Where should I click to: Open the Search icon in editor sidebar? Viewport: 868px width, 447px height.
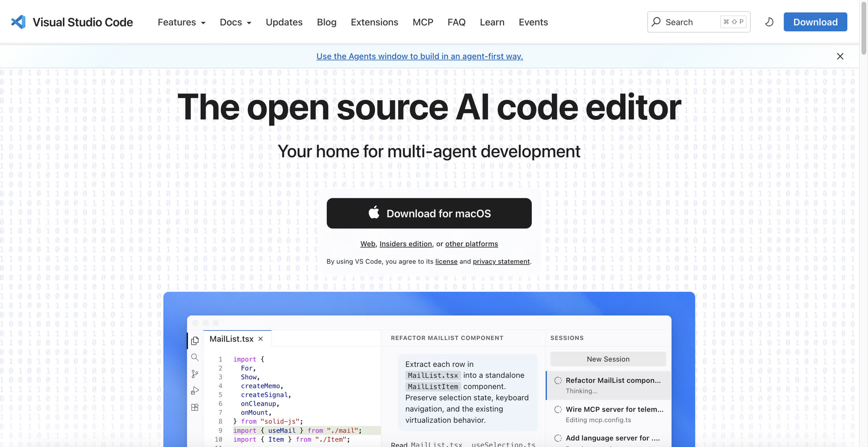(x=195, y=357)
